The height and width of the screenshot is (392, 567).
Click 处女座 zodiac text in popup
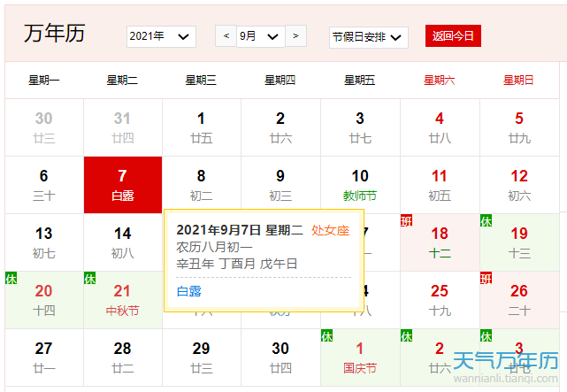coord(330,230)
